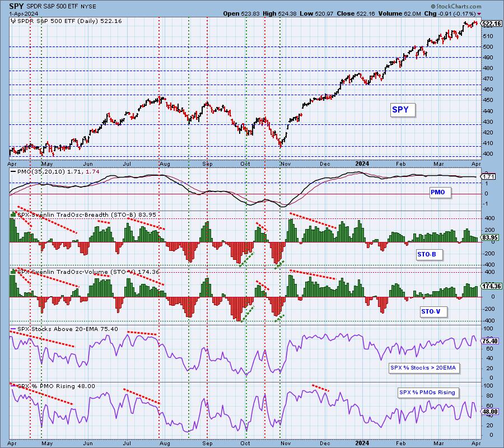Click the candlestick icon beside price legend
The image size is (504, 448).
pyautogui.click(x=13, y=21)
